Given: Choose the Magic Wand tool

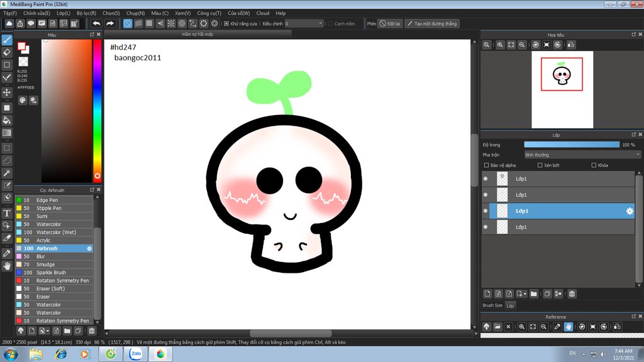Looking at the screenshot, I should click(7, 173).
